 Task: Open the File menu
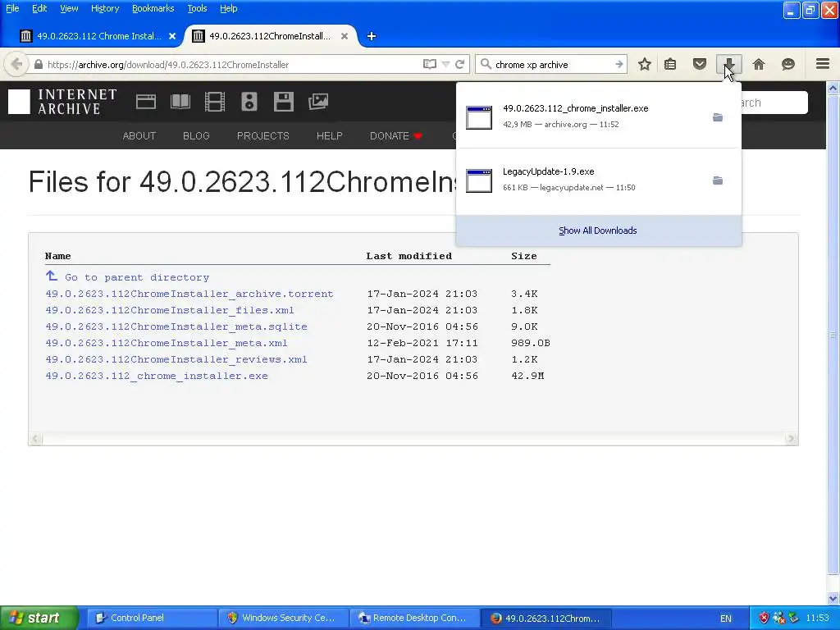[x=12, y=8]
